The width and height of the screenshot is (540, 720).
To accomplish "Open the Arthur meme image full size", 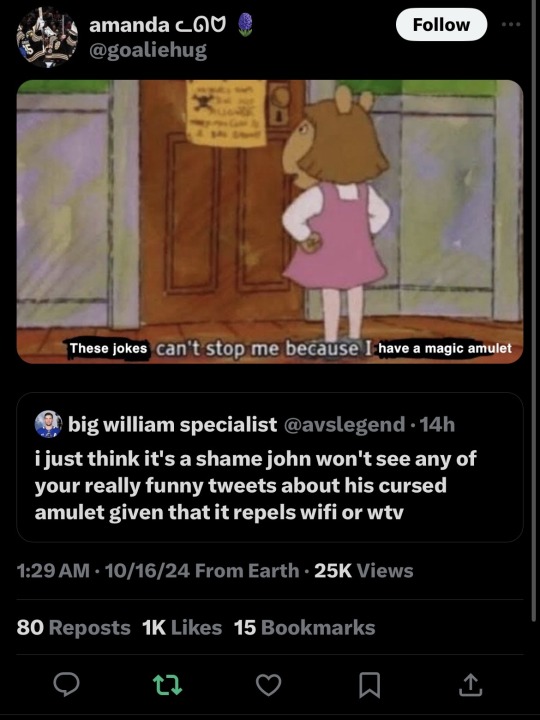I will (270, 222).
